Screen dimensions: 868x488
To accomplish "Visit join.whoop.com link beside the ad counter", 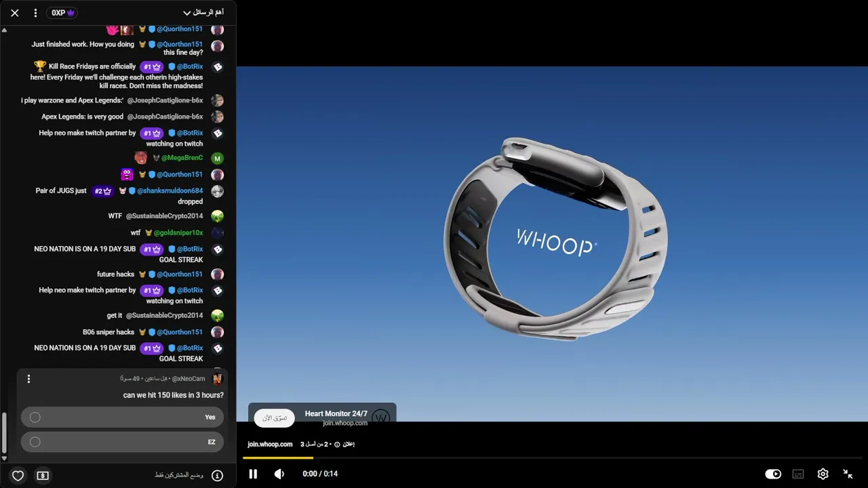I will click(270, 444).
